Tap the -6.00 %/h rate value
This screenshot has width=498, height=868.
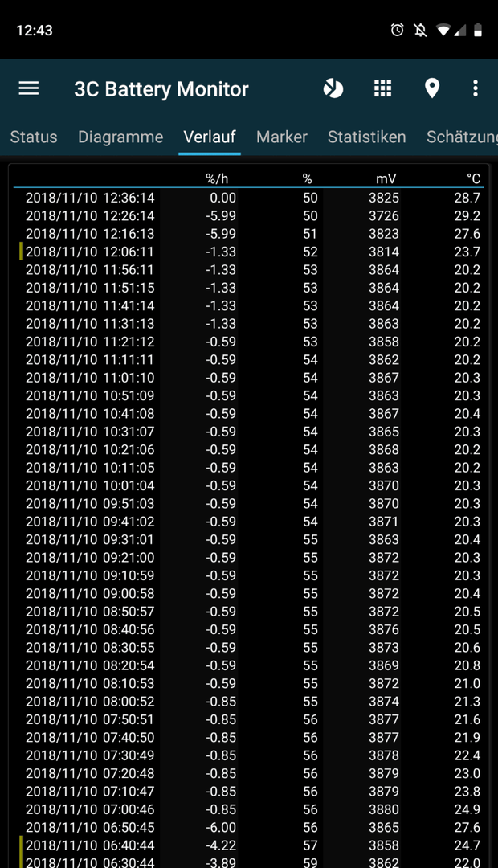[221, 828]
